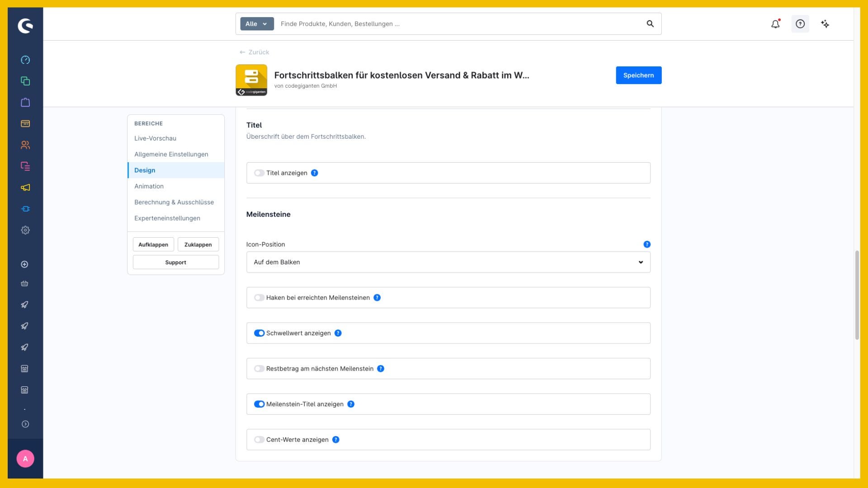Click the Support button
This screenshot has height=488, width=868.
pyautogui.click(x=176, y=263)
